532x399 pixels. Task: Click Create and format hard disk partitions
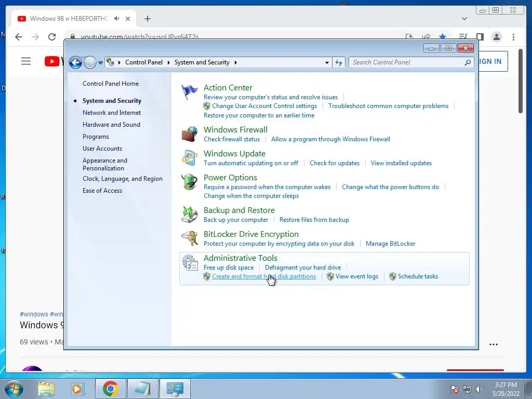264,276
